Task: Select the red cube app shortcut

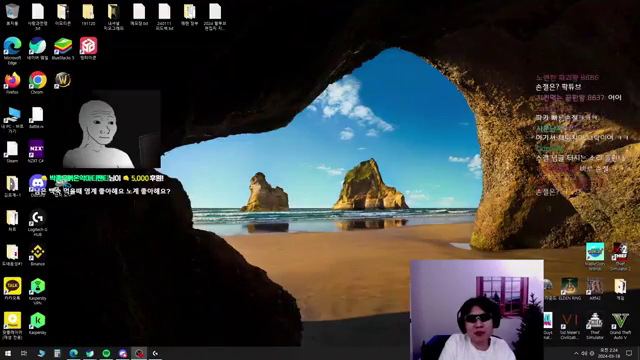Action: [88, 49]
